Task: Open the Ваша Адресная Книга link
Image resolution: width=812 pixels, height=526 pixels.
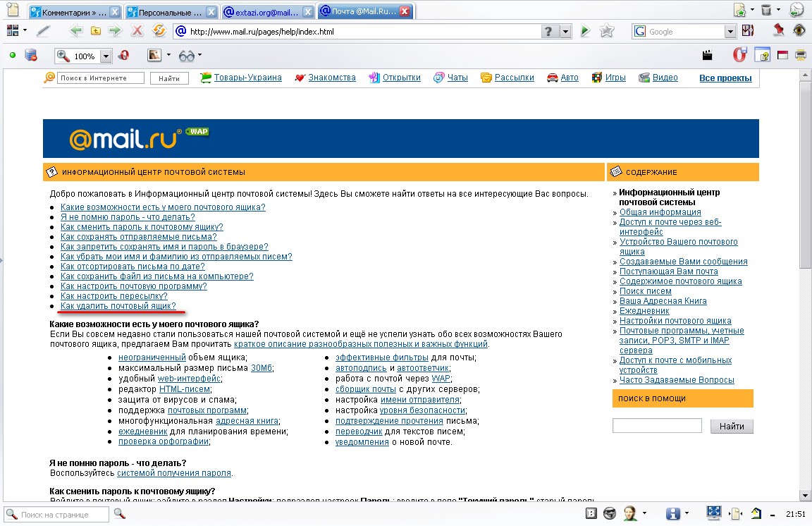Action: (x=663, y=301)
